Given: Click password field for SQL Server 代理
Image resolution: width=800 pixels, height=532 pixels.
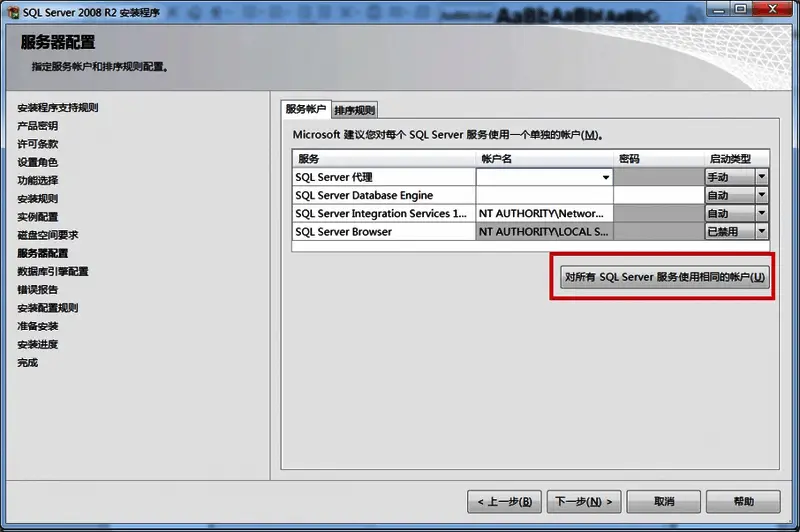Looking at the screenshot, I should [x=658, y=177].
